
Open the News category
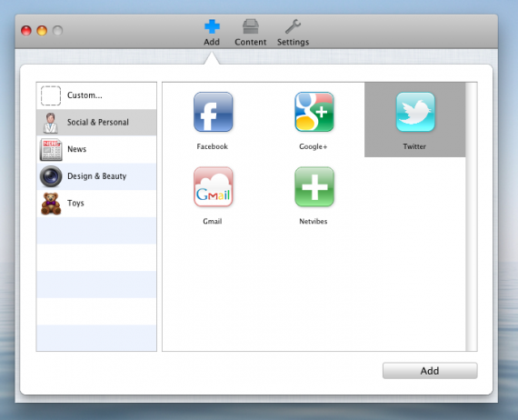point(96,149)
